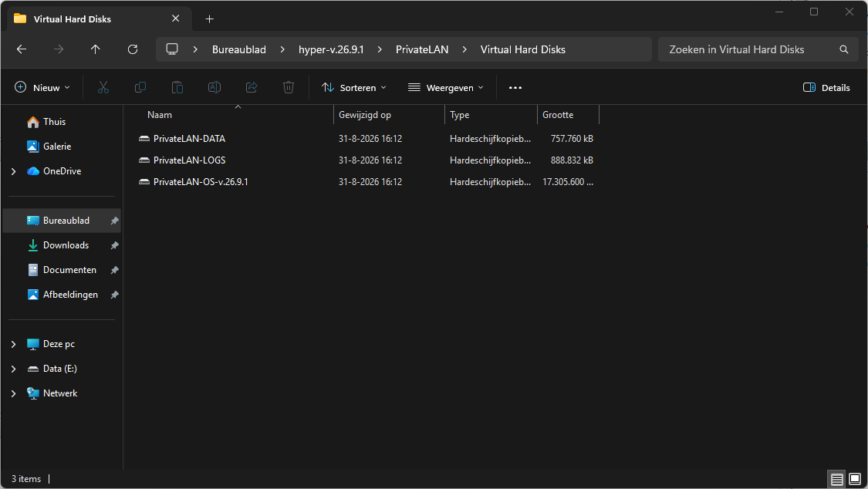Switch to large thumbnails view icon in status bar
The width and height of the screenshot is (868, 489).
coord(855,479)
